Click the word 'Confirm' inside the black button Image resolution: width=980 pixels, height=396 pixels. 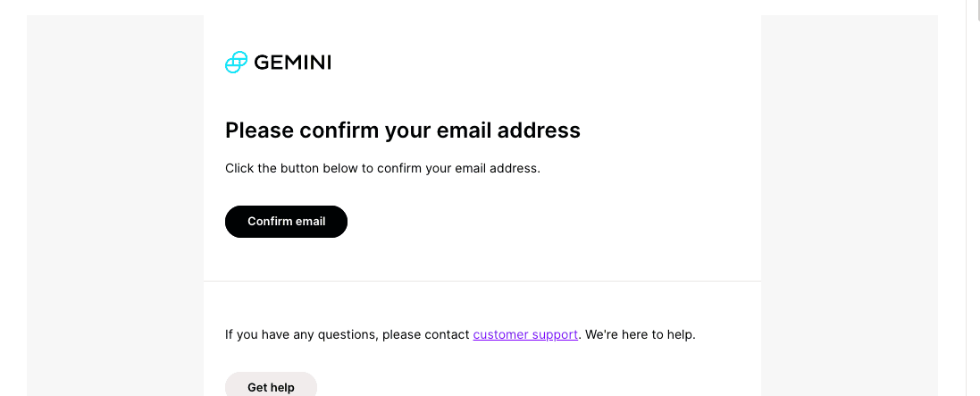(x=270, y=222)
